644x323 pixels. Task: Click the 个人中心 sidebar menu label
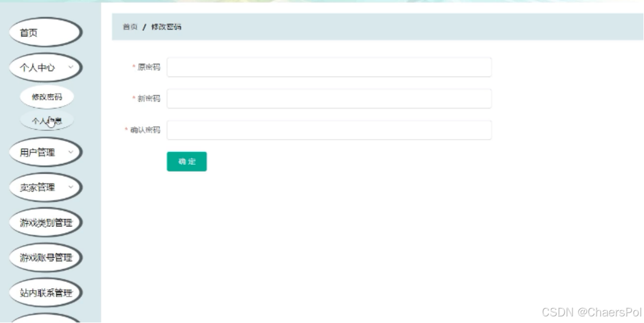coord(37,68)
